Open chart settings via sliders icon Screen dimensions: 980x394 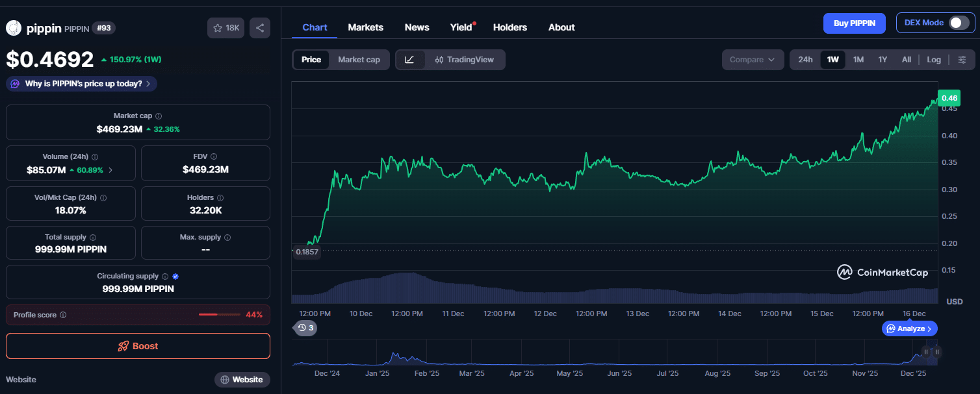click(x=962, y=59)
